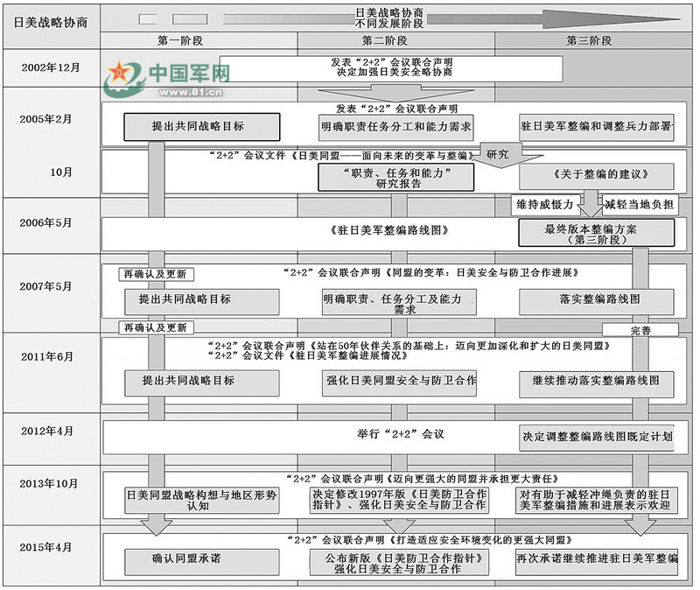
Task: Select the 站在50年伙伴关系的基础上 statement line
Action: click(x=409, y=346)
